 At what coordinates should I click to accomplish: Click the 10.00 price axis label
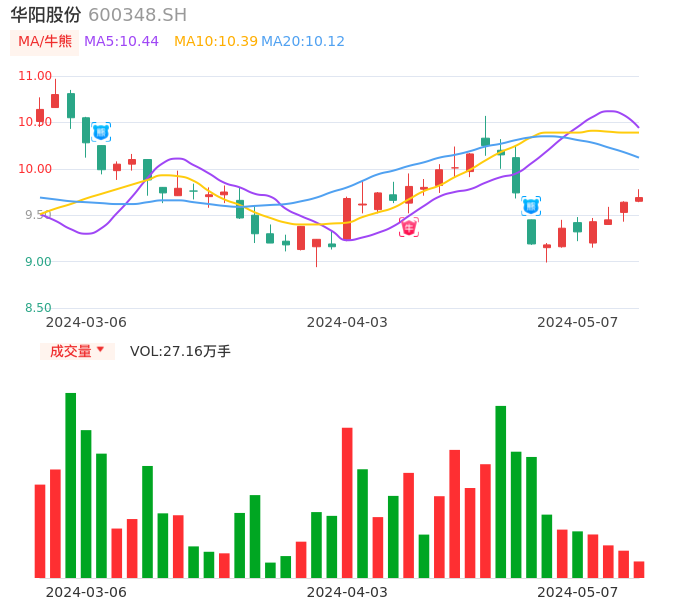click(x=35, y=169)
